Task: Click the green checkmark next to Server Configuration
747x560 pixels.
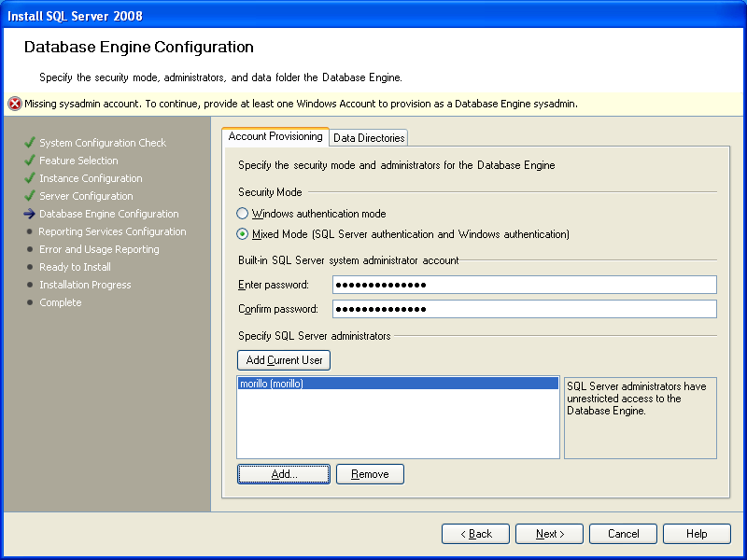Action: pos(30,195)
